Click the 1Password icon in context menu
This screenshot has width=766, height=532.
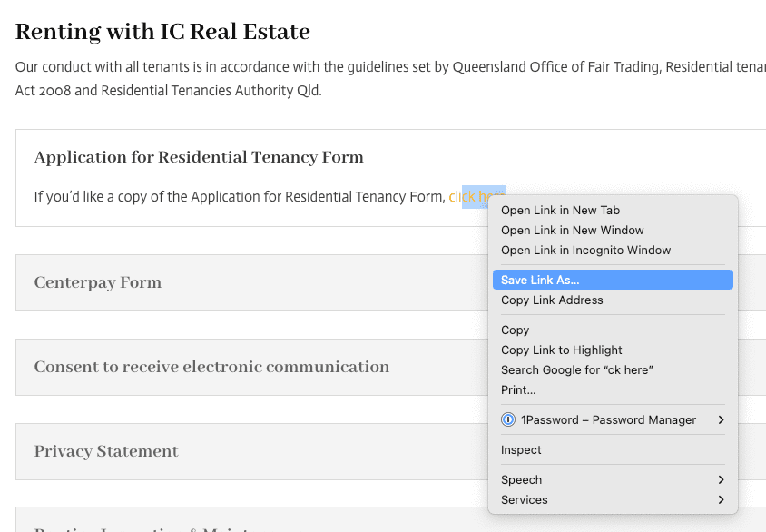click(x=508, y=419)
